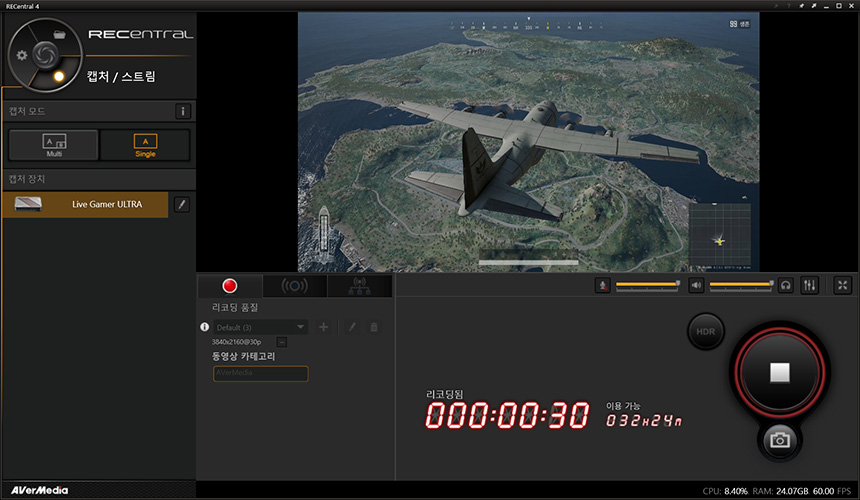
Task: Click the game preview video
Action: pos(528,142)
